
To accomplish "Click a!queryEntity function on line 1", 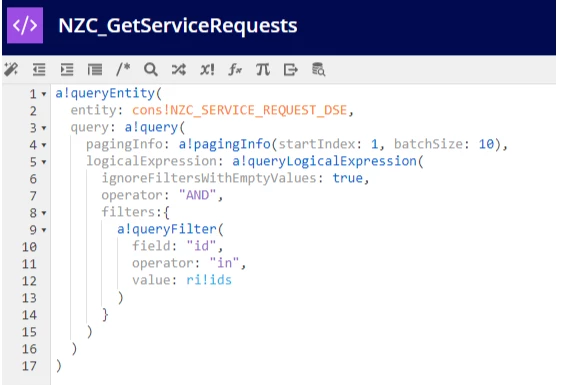I will pos(105,93).
